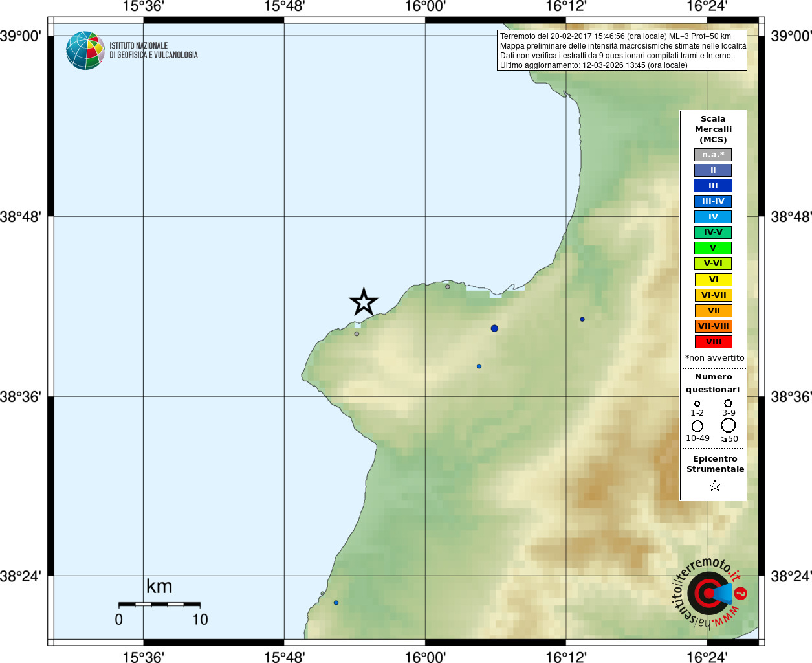Click the INGV globe logo

85,51
